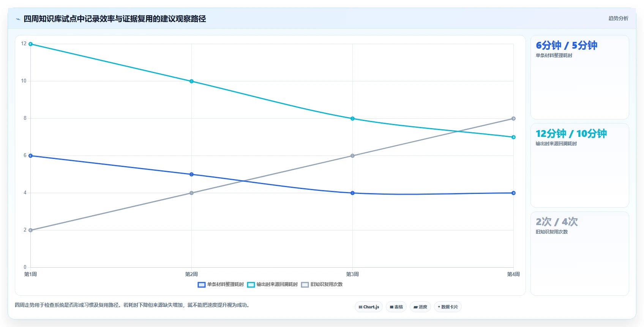Click the 6分钟 / 5分钟 card value
The image size is (644, 327).
pyautogui.click(x=566, y=46)
